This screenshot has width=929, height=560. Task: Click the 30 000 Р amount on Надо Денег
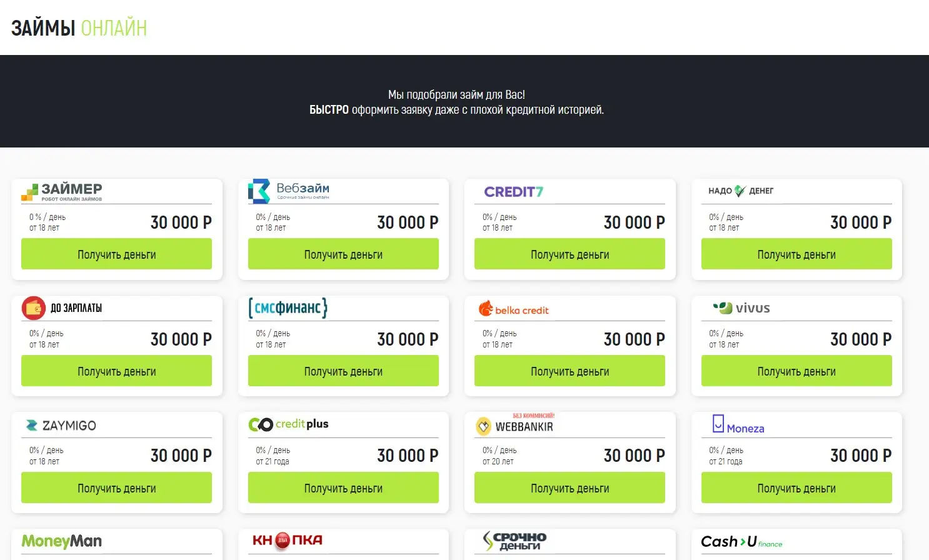coord(861,222)
